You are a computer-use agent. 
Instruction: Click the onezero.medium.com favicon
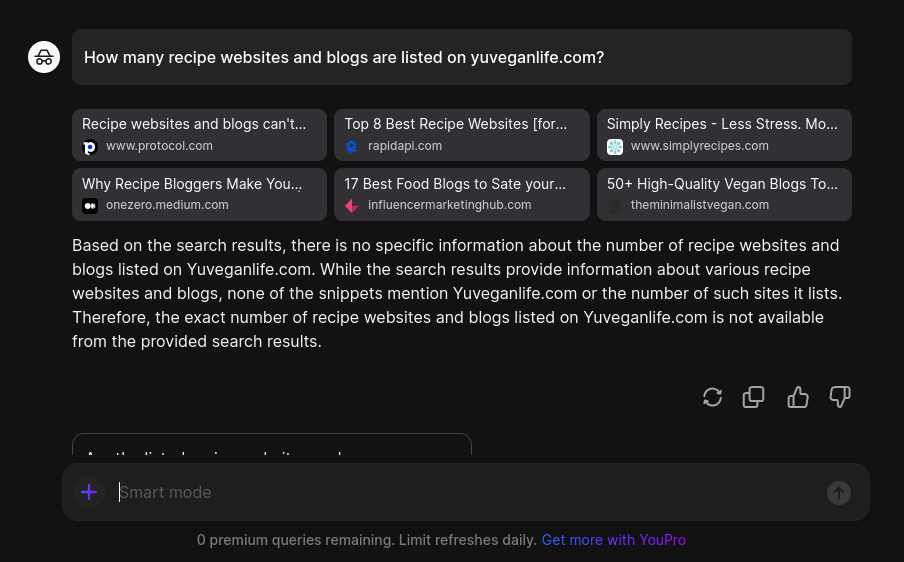point(90,206)
